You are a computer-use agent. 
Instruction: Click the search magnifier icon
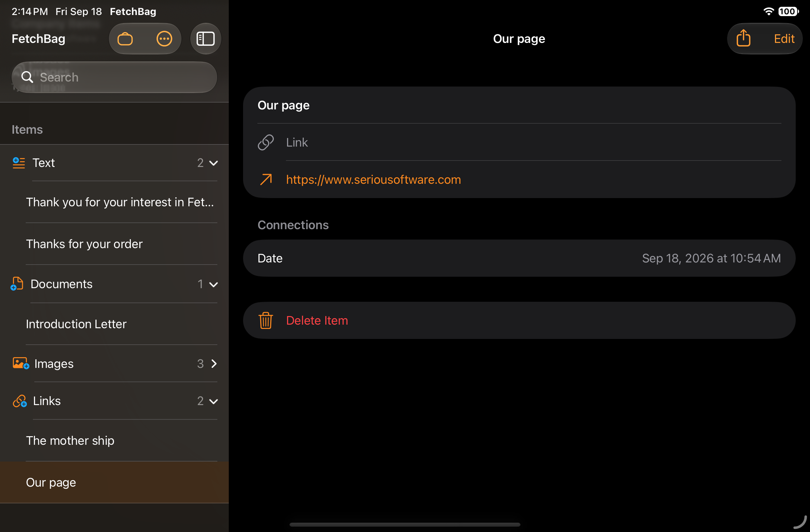pos(27,77)
